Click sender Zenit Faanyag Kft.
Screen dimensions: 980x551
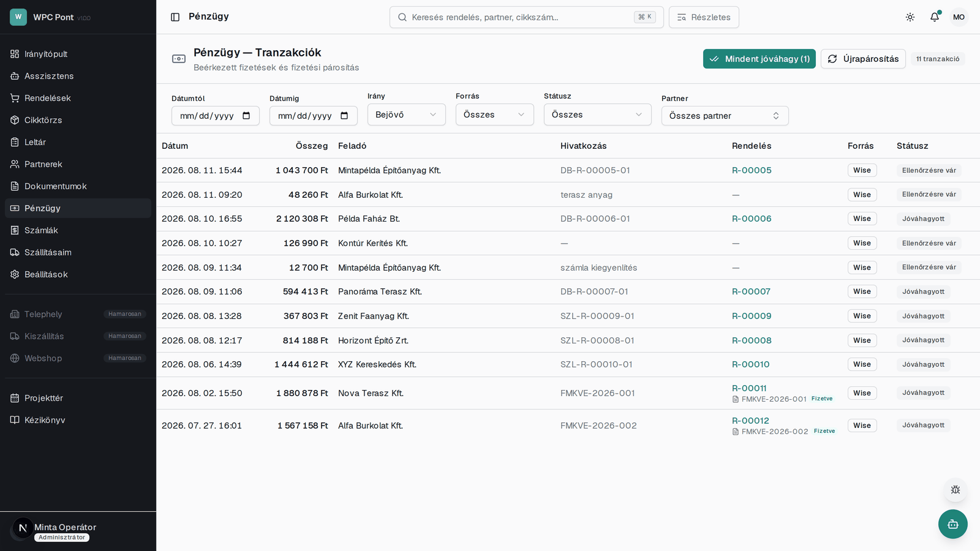click(374, 316)
